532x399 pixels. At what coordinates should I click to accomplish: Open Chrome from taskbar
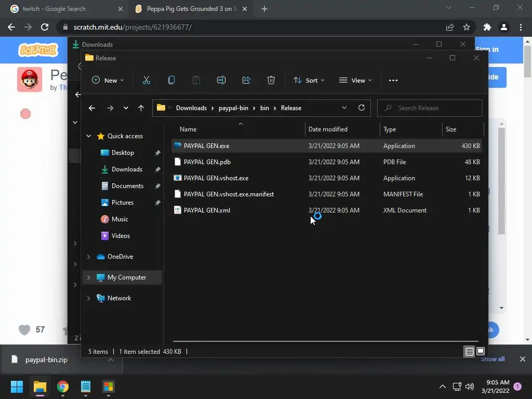(62, 387)
